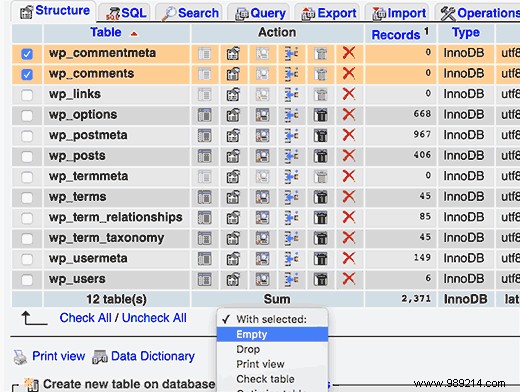Screen dimensions: 520x392
Task: Open the Export tab
Action: pos(329,13)
